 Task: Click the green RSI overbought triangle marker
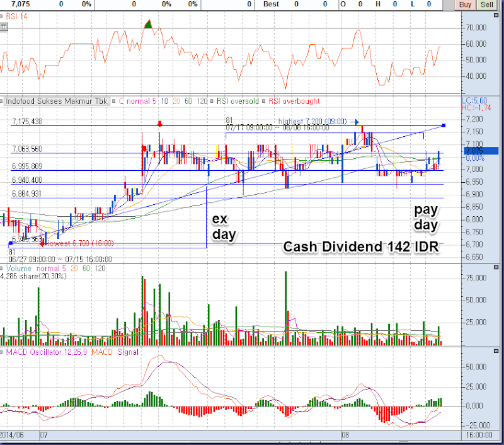tap(148, 25)
